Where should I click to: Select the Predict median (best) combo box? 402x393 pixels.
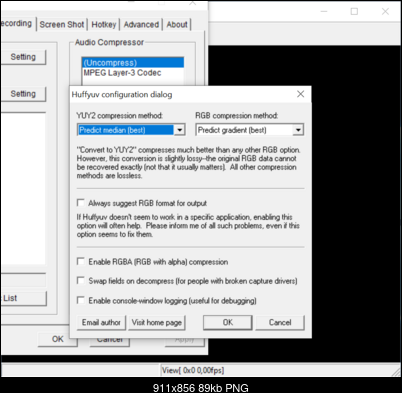click(131, 130)
